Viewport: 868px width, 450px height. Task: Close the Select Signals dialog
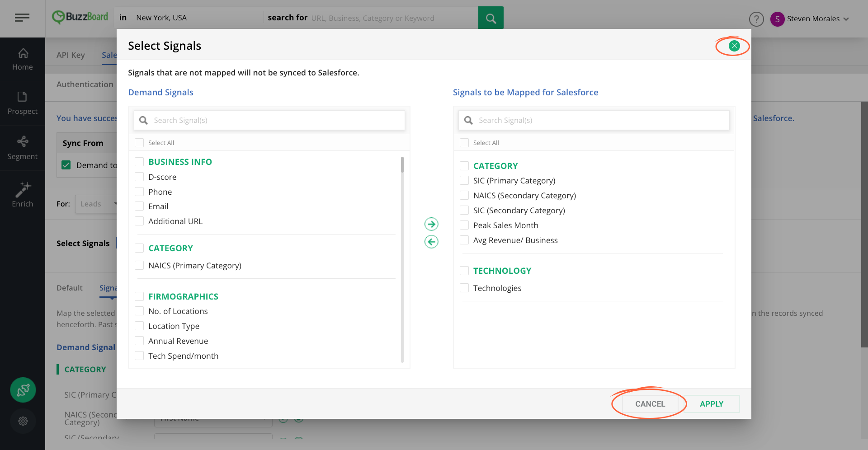(734, 46)
